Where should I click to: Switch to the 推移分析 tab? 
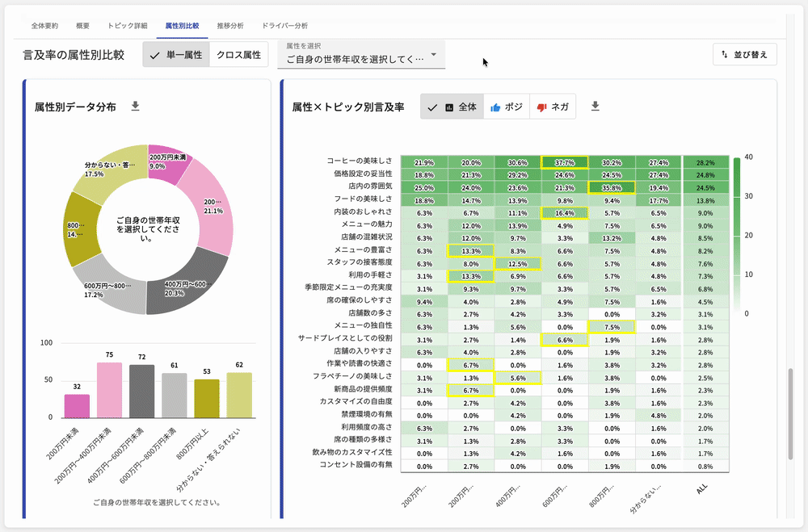tap(230, 26)
